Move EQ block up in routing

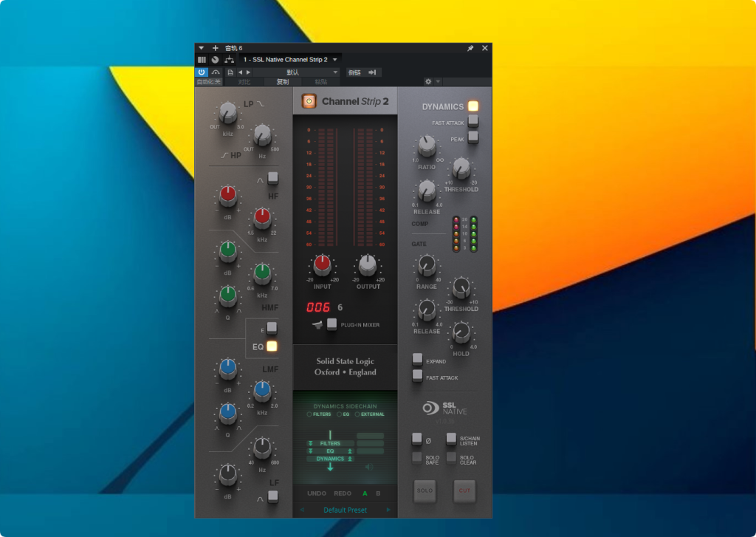click(x=350, y=451)
